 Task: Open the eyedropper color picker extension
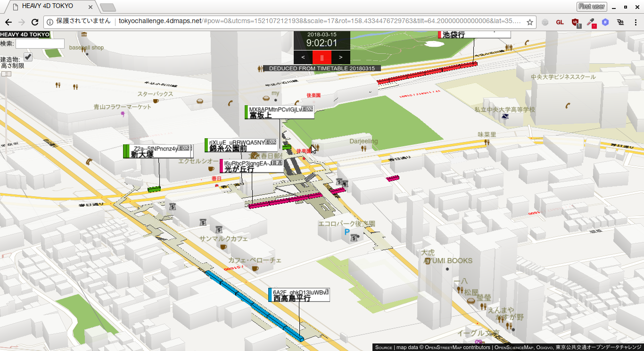click(x=591, y=22)
